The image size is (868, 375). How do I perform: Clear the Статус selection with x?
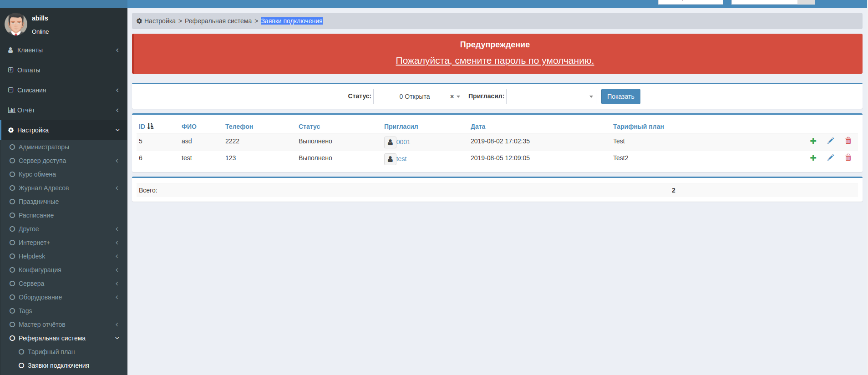(452, 96)
